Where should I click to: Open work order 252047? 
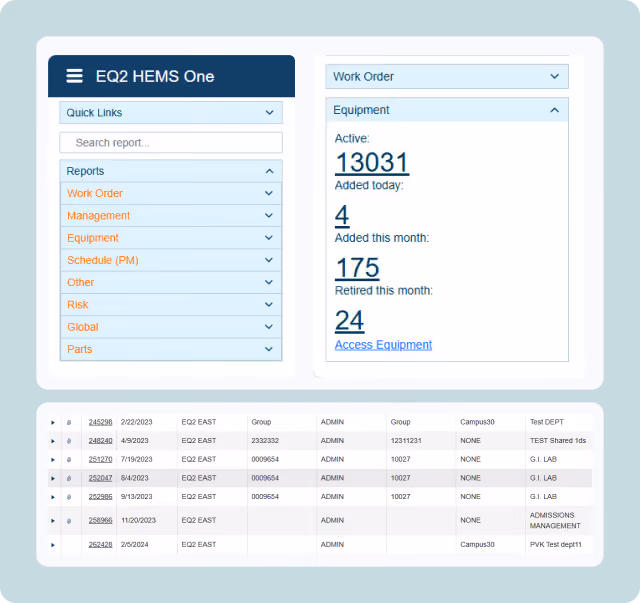(100, 478)
